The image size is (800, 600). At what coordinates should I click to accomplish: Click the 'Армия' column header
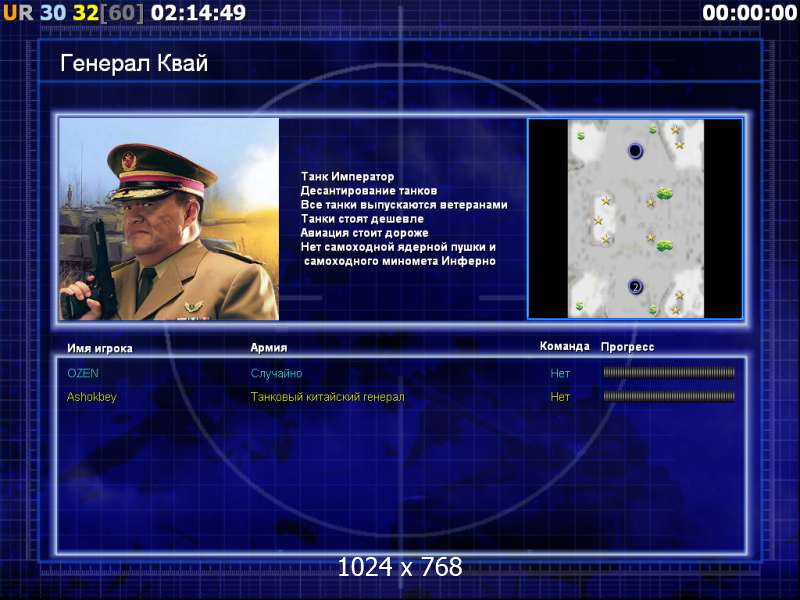coord(269,347)
